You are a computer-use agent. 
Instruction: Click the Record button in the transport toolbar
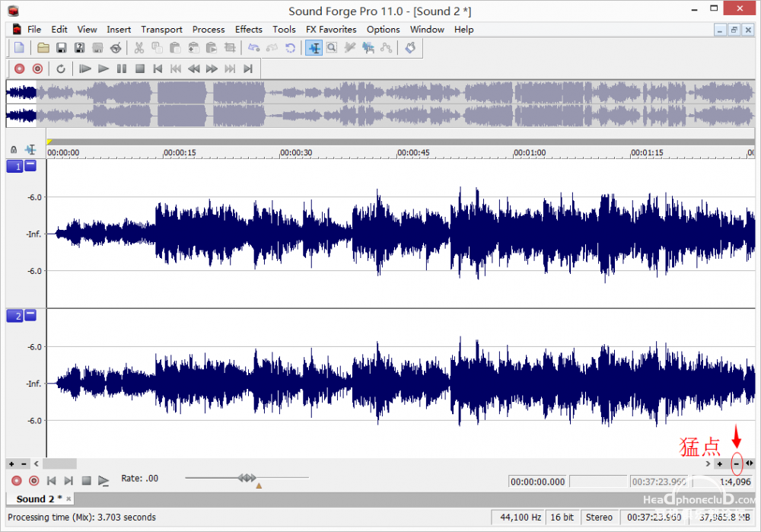coord(20,69)
